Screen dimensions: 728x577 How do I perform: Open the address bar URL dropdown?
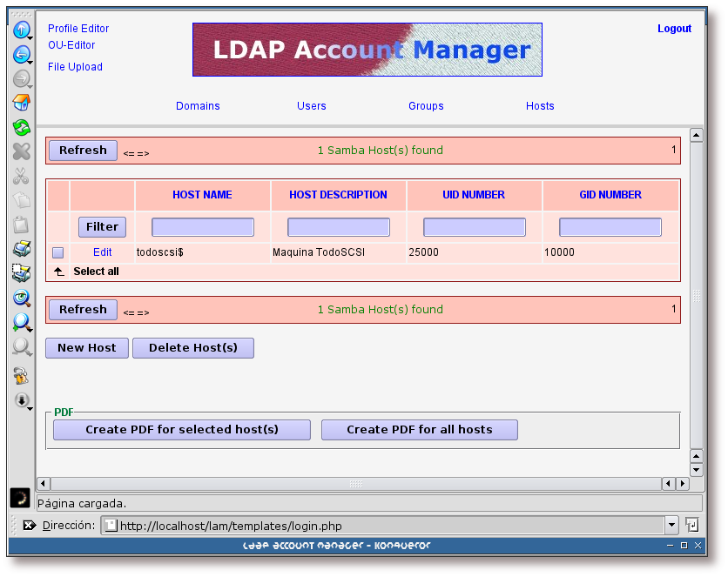pos(671,525)
